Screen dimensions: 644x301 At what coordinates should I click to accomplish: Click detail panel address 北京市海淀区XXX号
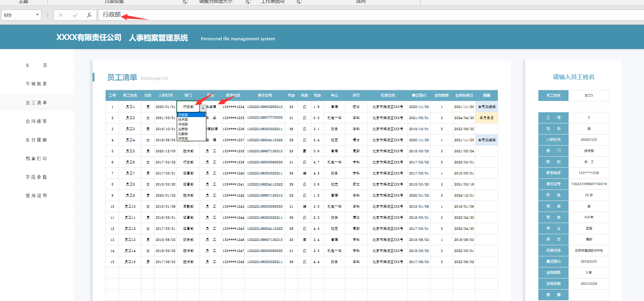coord(589,250)
